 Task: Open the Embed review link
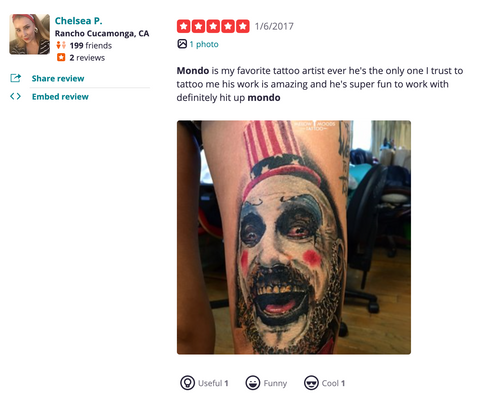(60, 97)
